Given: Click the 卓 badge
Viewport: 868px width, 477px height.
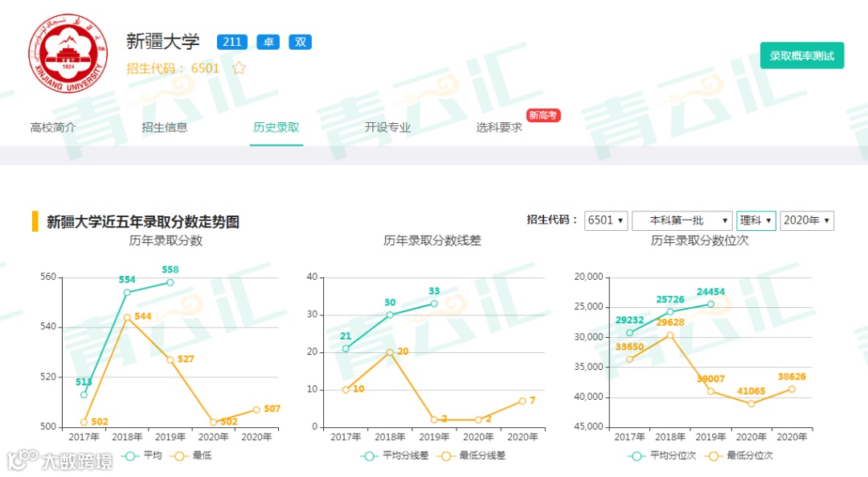Looking at the screenshot, I should point(268,42).
